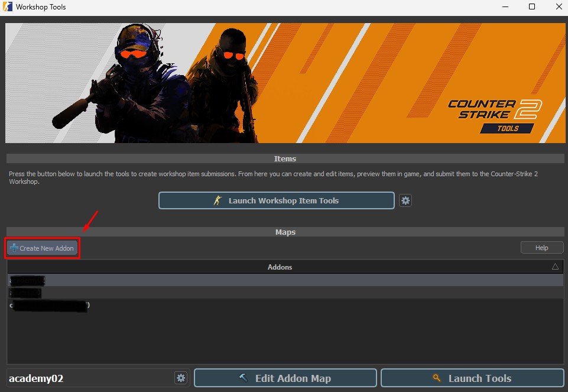Viewport: 568px width, 392px height.
Task: Click Edit Addon Map button
Action: coord(285,378)
